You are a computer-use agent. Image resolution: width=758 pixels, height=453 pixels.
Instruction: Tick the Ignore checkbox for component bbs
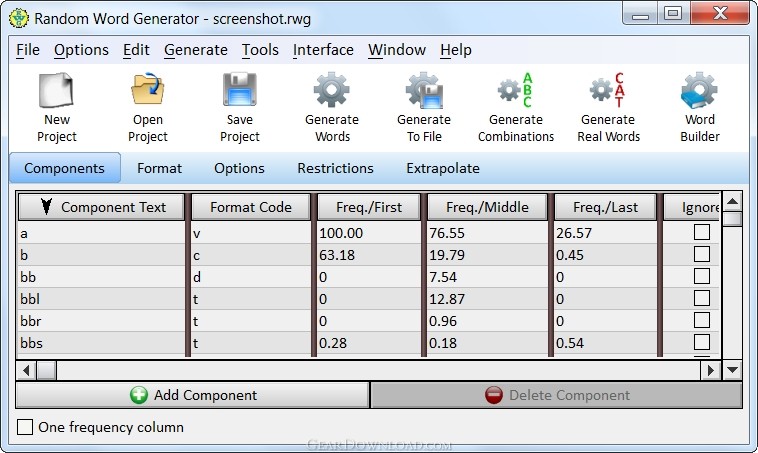click(702, 342)
